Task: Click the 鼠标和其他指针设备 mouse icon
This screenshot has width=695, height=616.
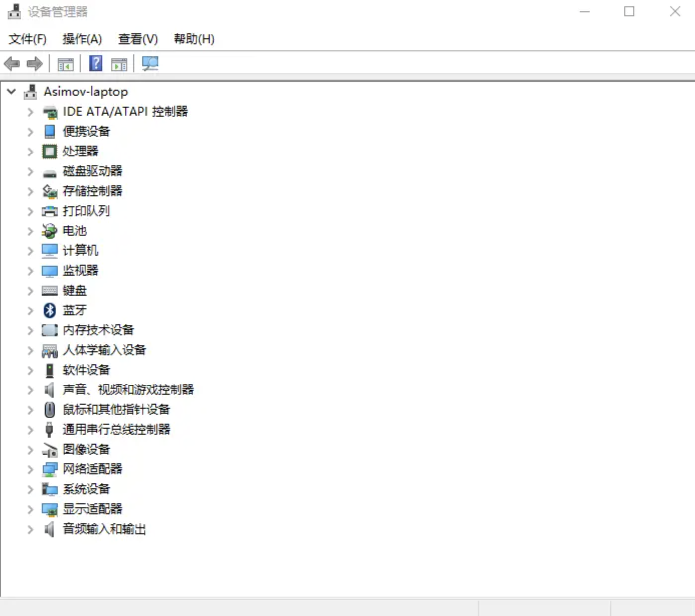Action: click(x=50, y=410)
